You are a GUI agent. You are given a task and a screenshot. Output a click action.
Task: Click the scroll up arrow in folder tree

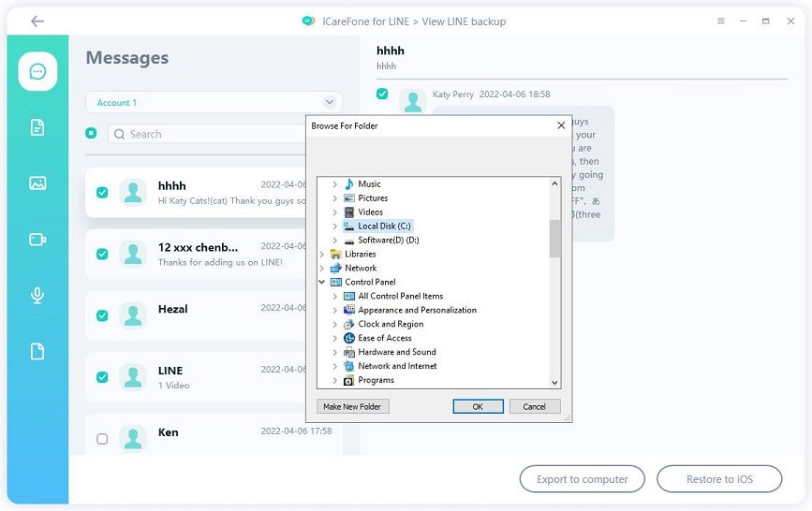coord(554,183)
